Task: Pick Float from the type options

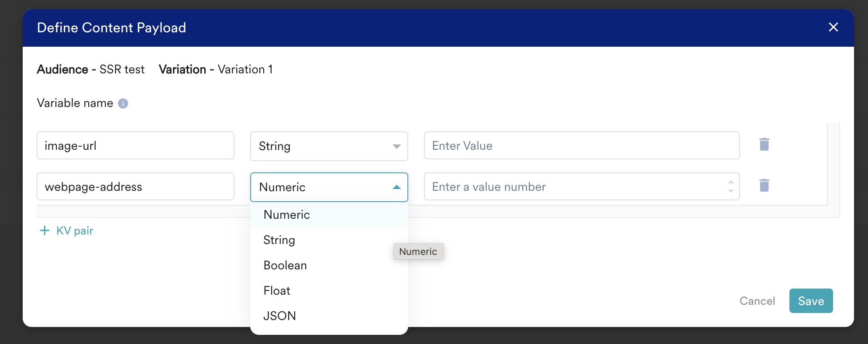Action: [277, 291]
